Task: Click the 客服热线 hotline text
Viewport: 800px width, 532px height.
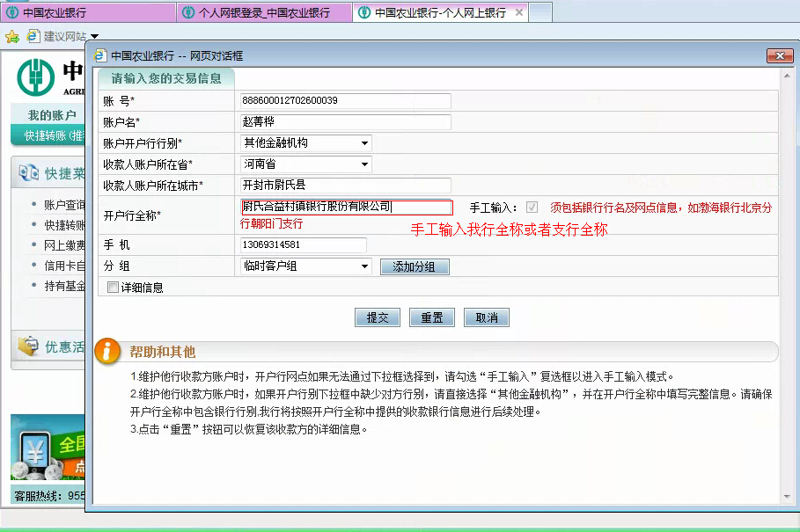Action: (49, 495)
